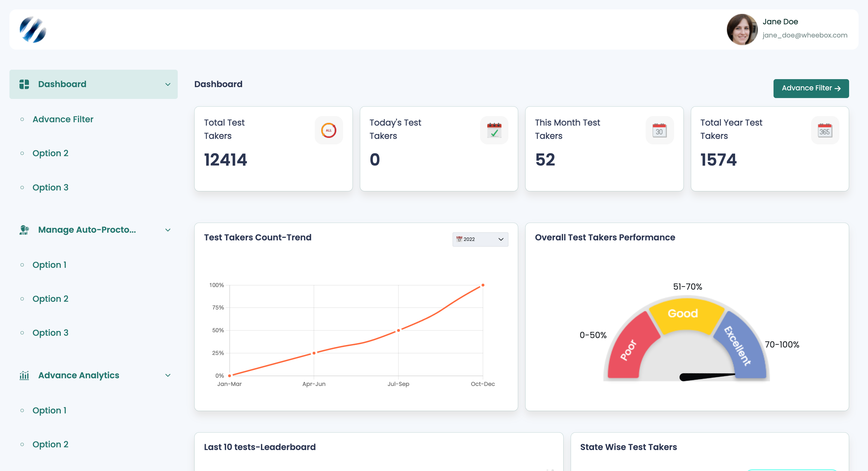Screen dimensions: 868x471
Task: Select Option 3 under Manage Auto-Proctor
Action: [50, 333]
